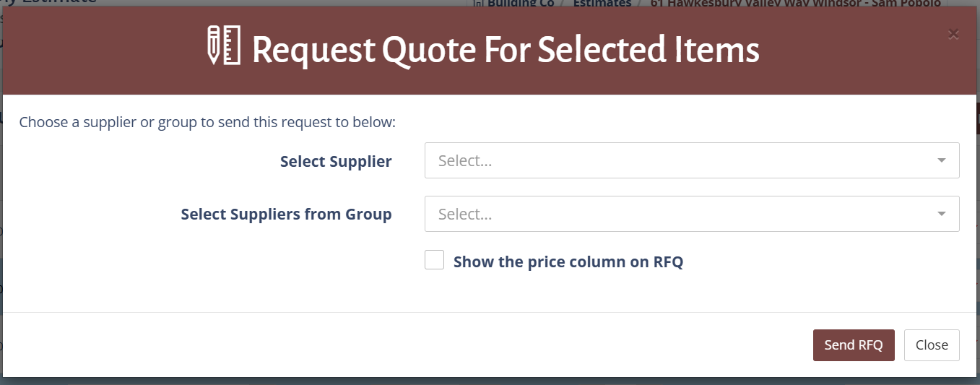Dismiss dialog with the X icon
The width and height of the screenshot is (980, 385).
coord(953,34)
